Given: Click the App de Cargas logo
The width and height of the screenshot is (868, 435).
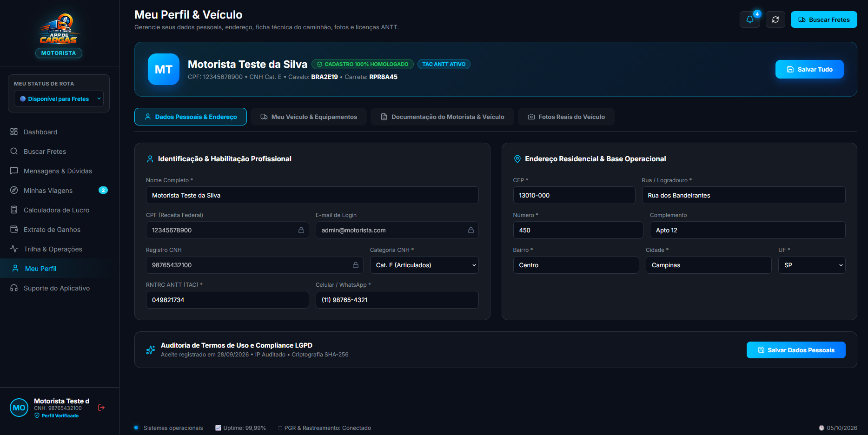Looking at the screenshot, I should click(x=59, y=29).
